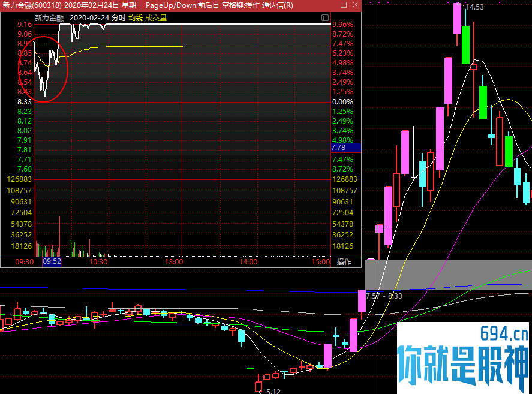Select the 7.57 - 8.33 gap annotation
Screen dimensions: 532x394
click(x=384, y=296)
